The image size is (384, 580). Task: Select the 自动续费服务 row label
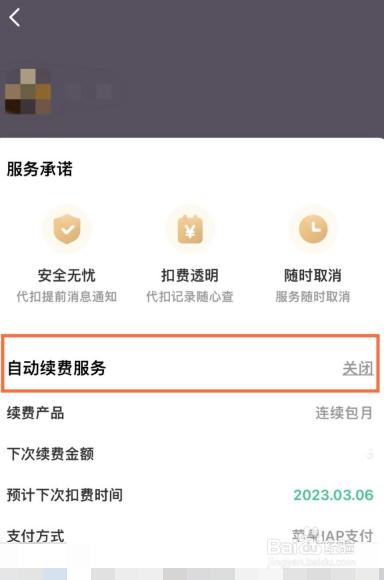57,368
